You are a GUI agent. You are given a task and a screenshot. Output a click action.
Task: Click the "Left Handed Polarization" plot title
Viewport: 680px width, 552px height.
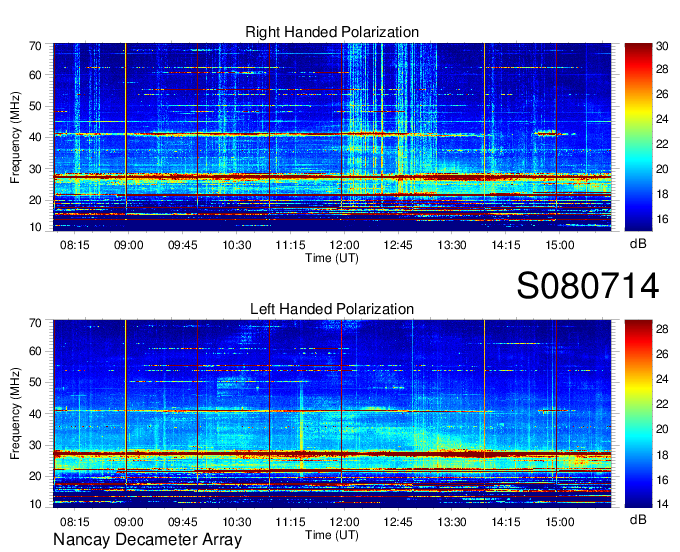(332, 309)
